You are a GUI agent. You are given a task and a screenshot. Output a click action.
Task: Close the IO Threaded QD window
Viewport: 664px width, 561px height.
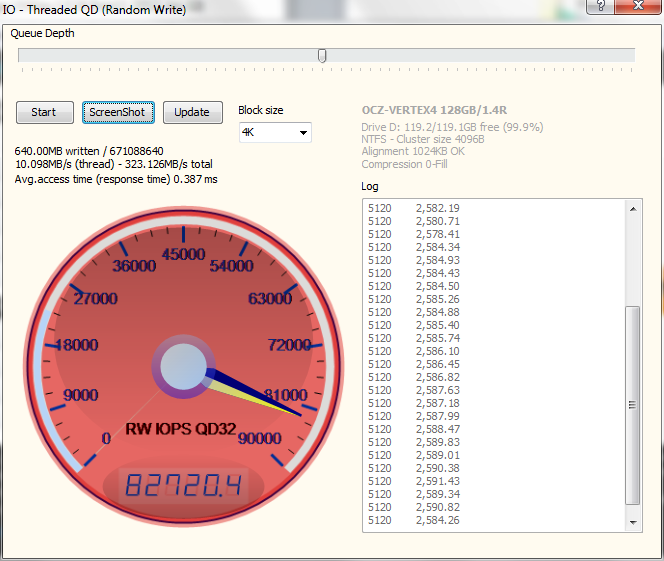(x=638, y=5)
